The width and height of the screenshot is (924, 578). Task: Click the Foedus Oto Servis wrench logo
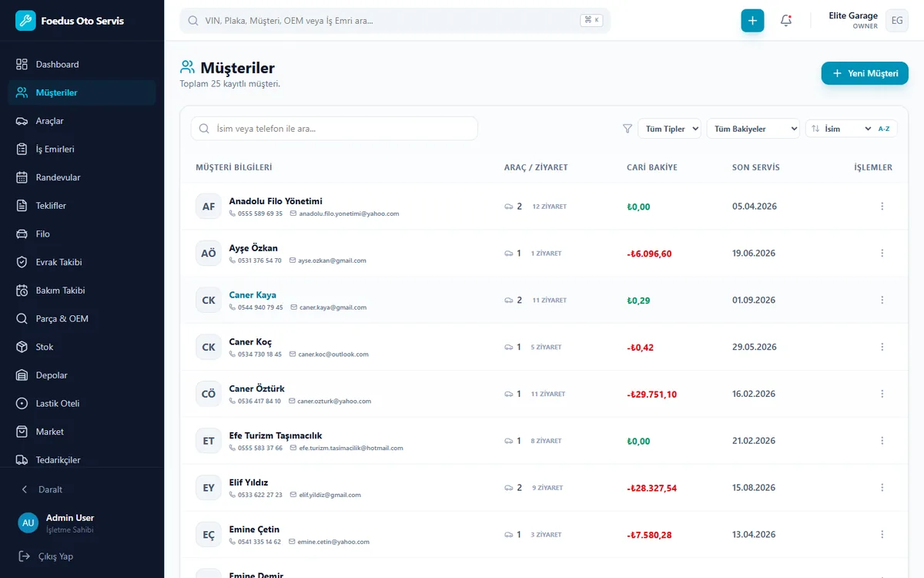(25, 21)
